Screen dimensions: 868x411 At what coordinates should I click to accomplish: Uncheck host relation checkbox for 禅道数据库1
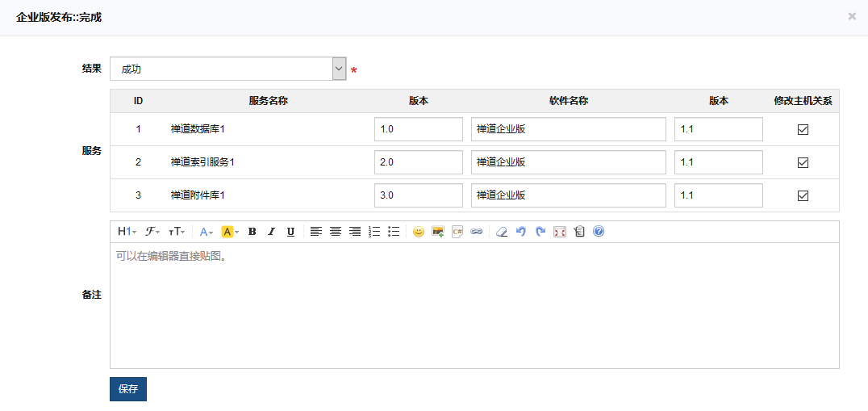pyautogui.click(x=803, y=129)
